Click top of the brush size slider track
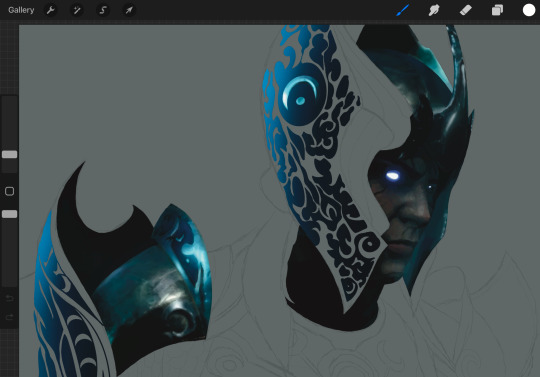This screenshot has height=377, width=540. pyautogui.click(x=9, y=100)
